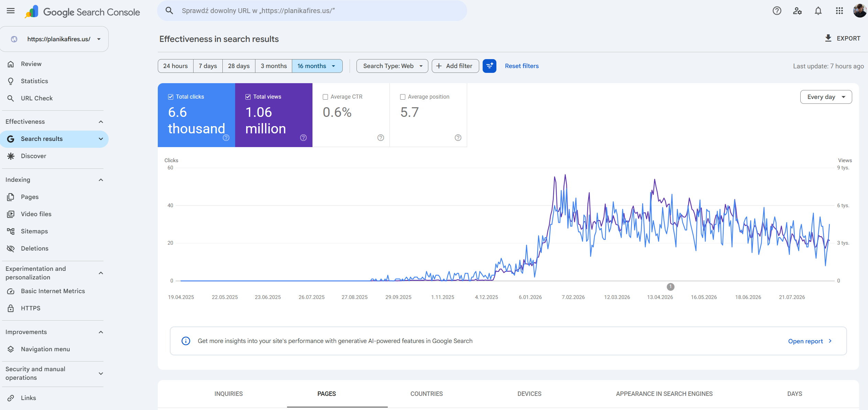Image resolution: width=868 pixels, height=410 pixels.
Task: Switch to APPEARANCE IN SEARCH ENGINES tab
Action: point(664,394)
